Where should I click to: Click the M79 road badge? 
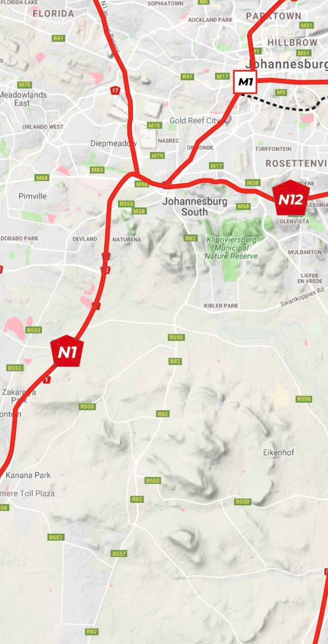coord(157,156)
